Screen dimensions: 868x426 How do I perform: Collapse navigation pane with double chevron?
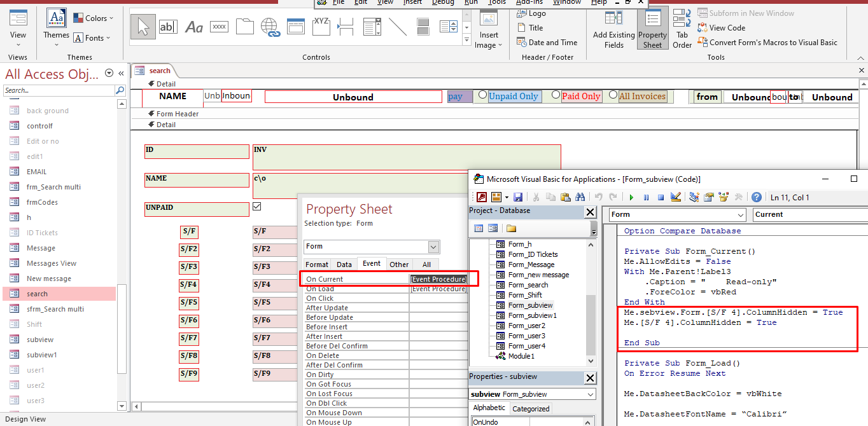(x=121, y=74)
